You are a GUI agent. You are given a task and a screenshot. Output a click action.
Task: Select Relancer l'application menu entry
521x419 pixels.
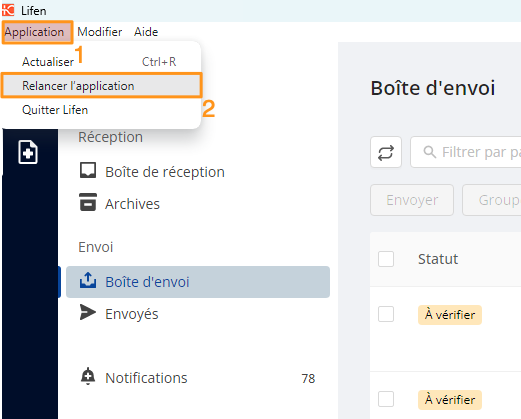pos(101,86)
